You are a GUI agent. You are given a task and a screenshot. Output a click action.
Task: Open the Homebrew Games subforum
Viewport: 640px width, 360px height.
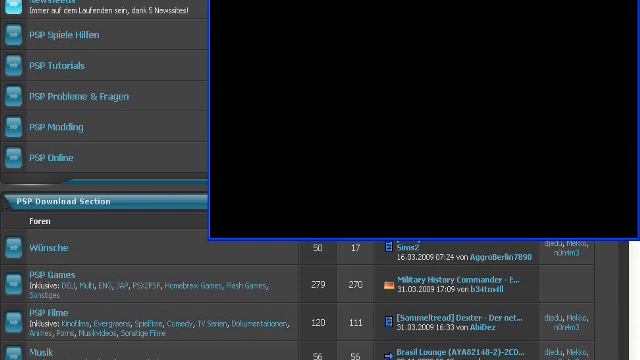pos(193,286)
